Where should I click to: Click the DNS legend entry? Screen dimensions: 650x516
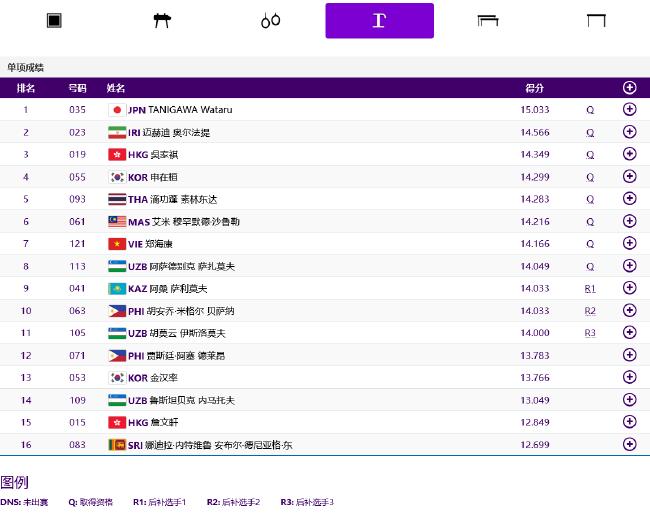click(24, 502)
